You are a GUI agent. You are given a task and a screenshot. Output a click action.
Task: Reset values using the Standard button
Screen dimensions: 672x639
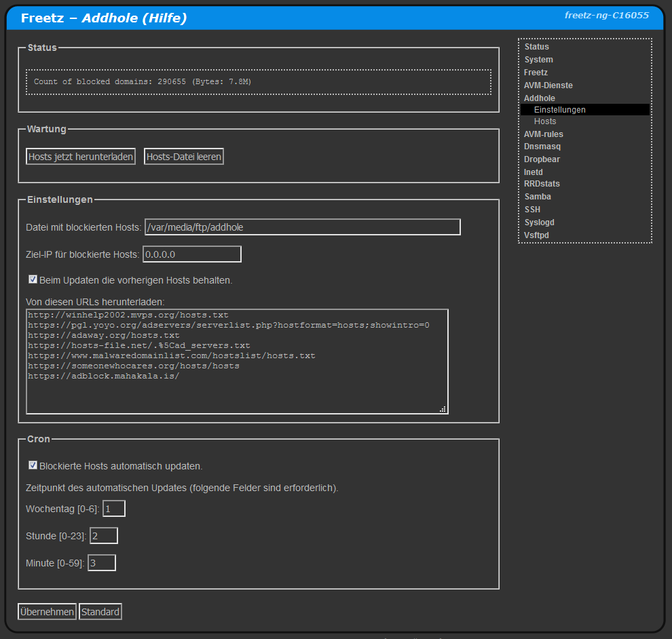pyautogui.click(x=100, y=612)
